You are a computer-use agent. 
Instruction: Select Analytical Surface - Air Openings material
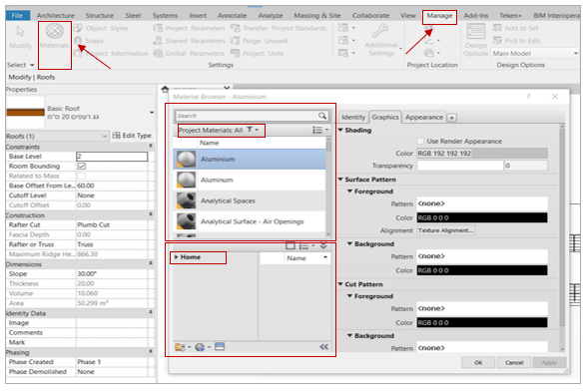250,221
